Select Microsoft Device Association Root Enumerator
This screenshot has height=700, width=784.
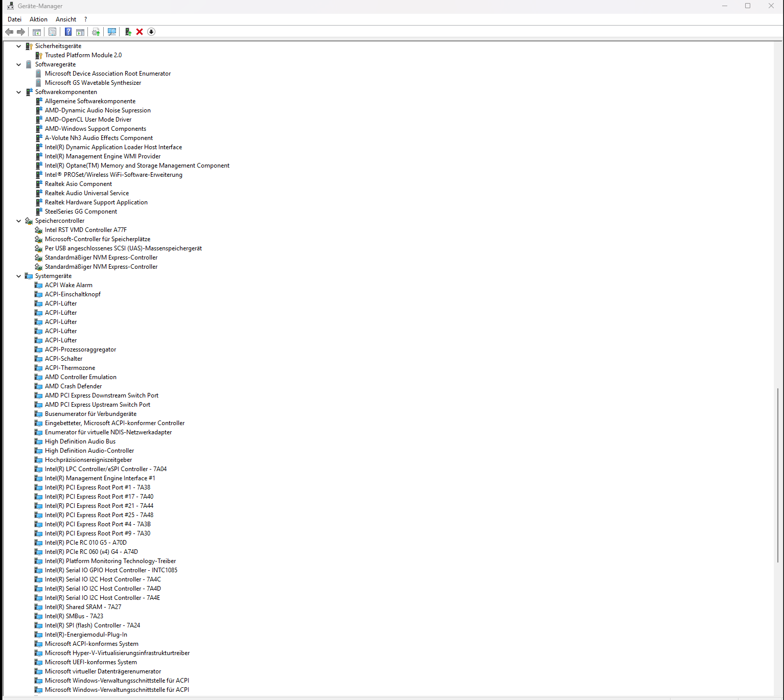[108, 74]
